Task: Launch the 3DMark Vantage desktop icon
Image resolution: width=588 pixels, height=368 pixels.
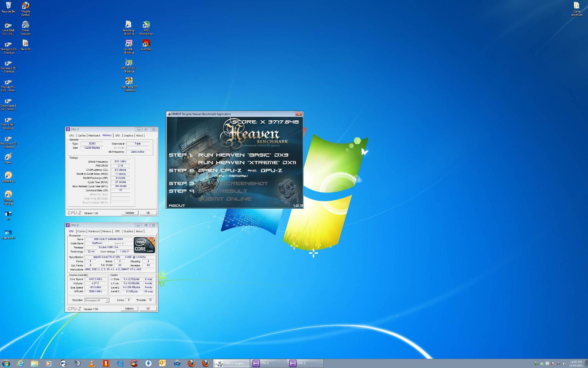Action: 8,198
